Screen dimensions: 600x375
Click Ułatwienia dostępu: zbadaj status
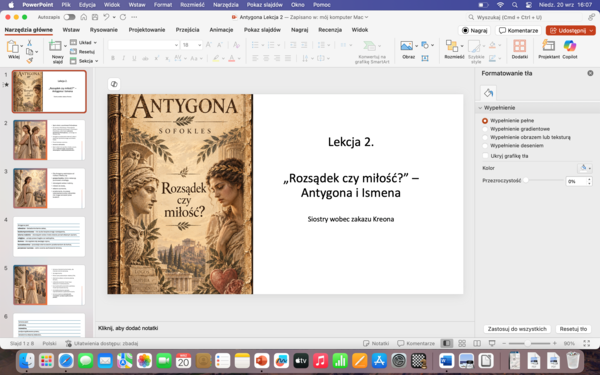tap(102, 344)
